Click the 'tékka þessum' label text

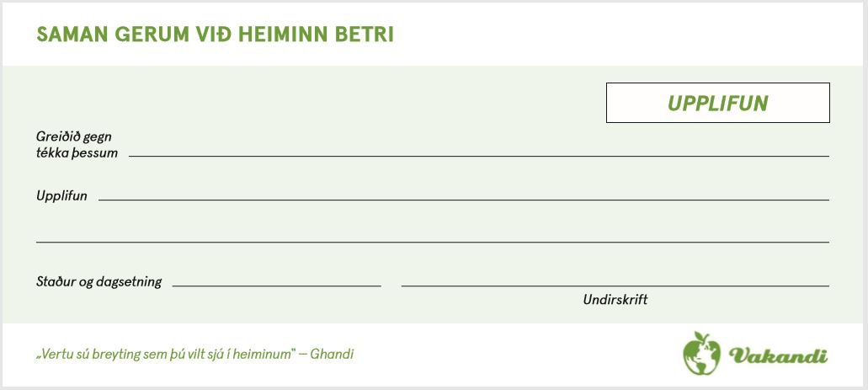[x=77, y=153]
